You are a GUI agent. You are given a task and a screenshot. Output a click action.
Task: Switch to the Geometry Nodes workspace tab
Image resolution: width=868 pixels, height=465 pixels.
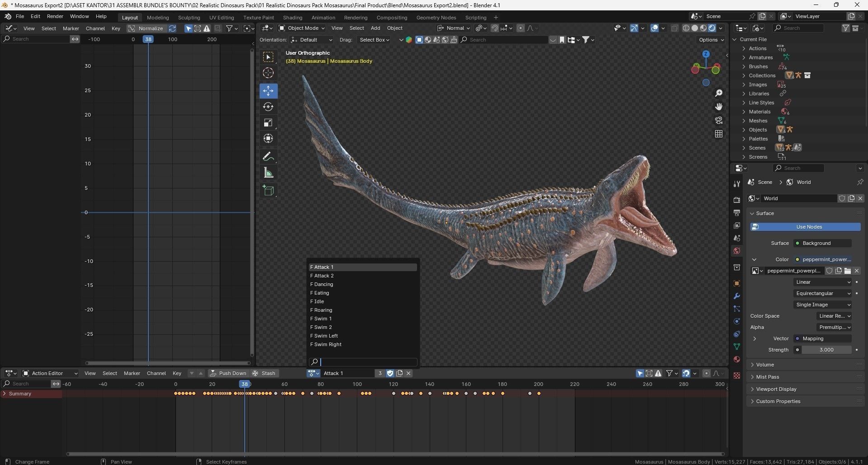[x=436, y=18]
